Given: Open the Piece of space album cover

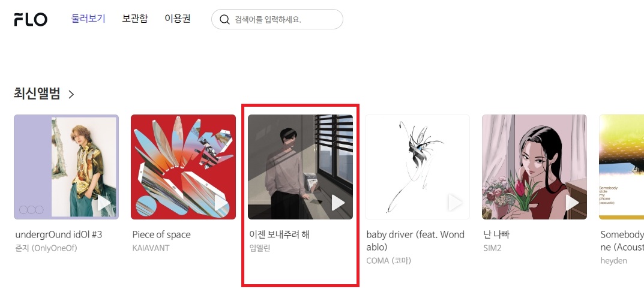Looking at the screenshot, I should 183,167.
